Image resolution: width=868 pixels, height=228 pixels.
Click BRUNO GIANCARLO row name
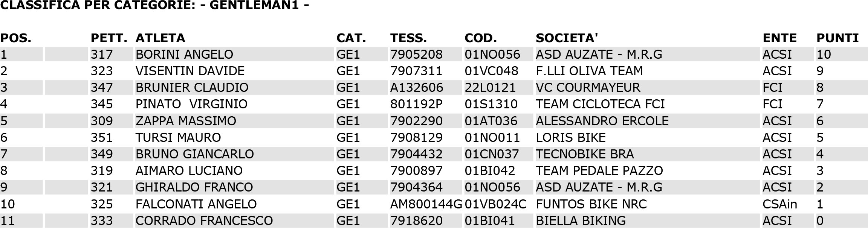coord(194,154)
